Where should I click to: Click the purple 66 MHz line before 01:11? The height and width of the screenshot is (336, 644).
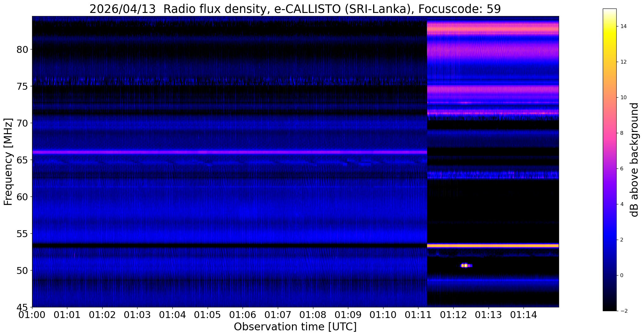coord(229,152)
